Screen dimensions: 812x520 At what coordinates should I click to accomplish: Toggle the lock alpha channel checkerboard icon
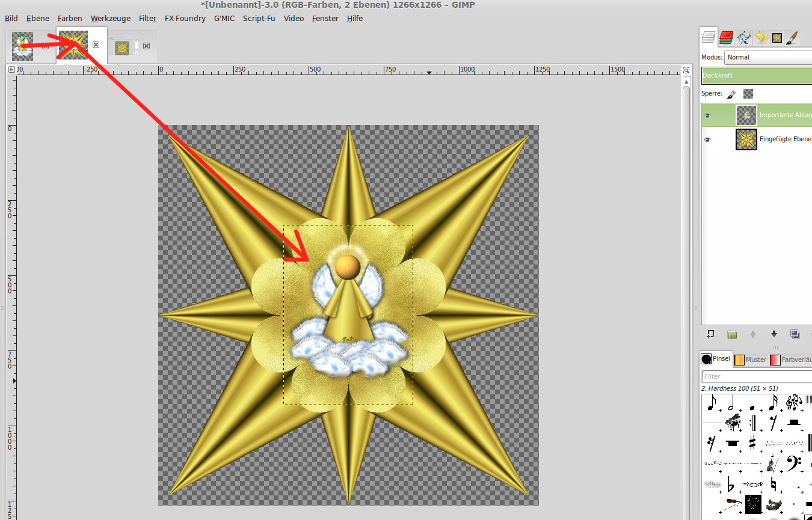pyautogui.click(x=748, y=94)
